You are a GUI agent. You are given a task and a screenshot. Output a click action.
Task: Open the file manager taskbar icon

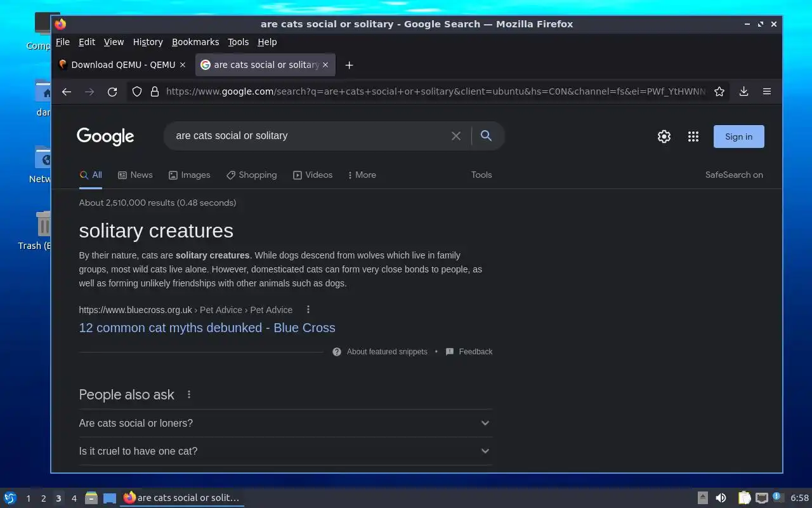[91, 498]
